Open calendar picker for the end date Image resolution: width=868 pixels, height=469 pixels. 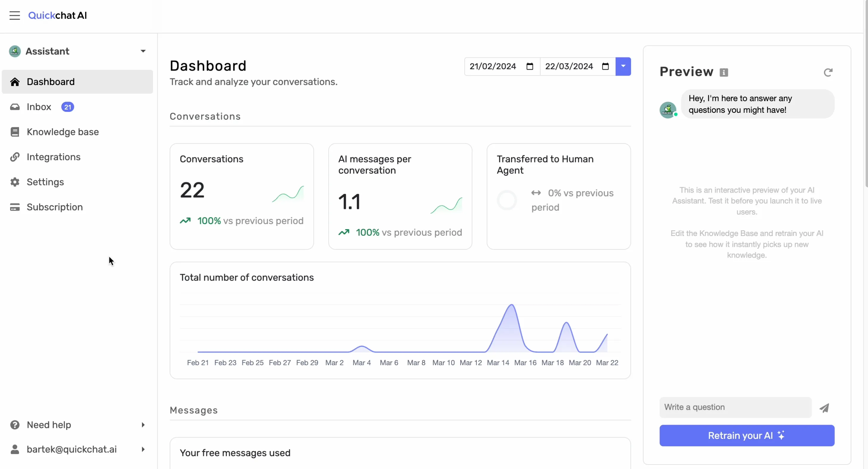(x=605, y=66)
